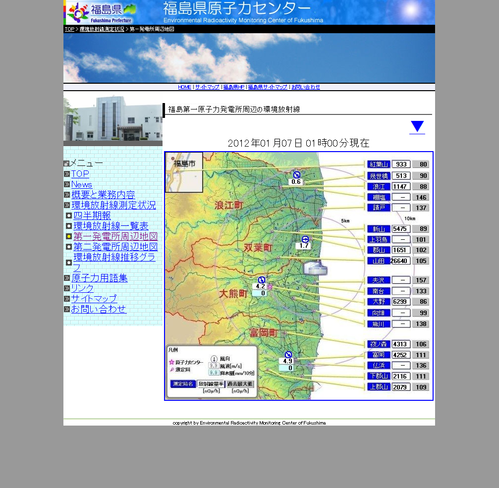The image size is (499, 488).
Task: Click the Fukushima Prefecture logo
Action: pyautogui.click(x=101, y=12)
